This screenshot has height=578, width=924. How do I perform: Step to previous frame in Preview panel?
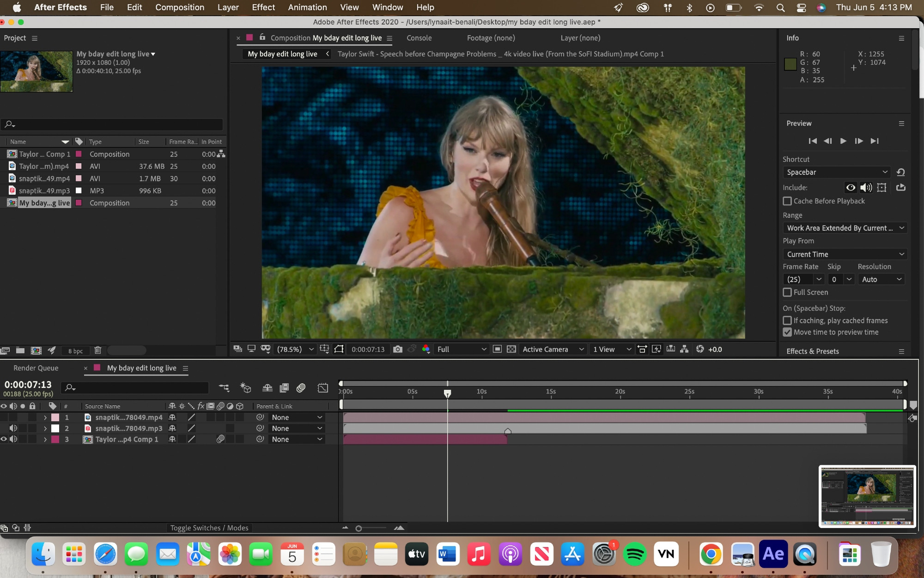[827, 141]
